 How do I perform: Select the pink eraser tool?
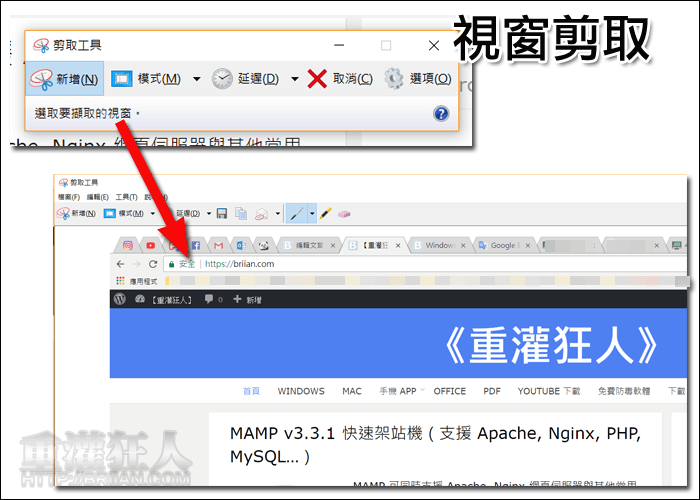pos(345,213)
